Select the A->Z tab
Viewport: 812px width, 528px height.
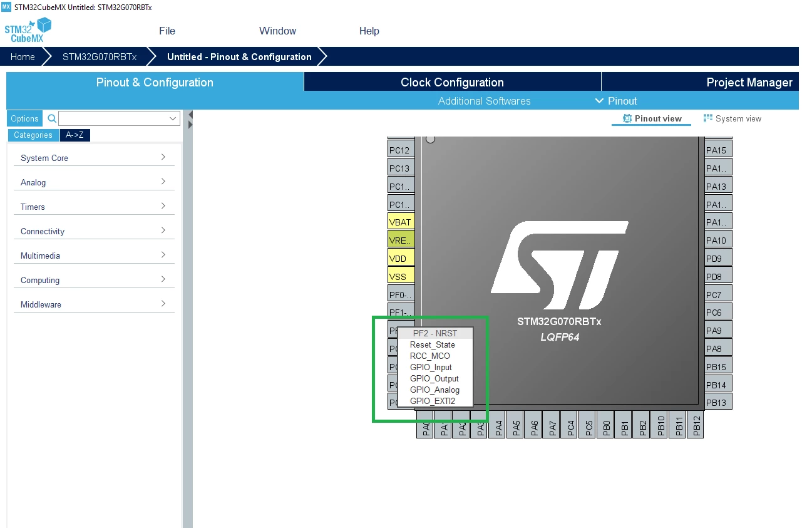point(75,135)
